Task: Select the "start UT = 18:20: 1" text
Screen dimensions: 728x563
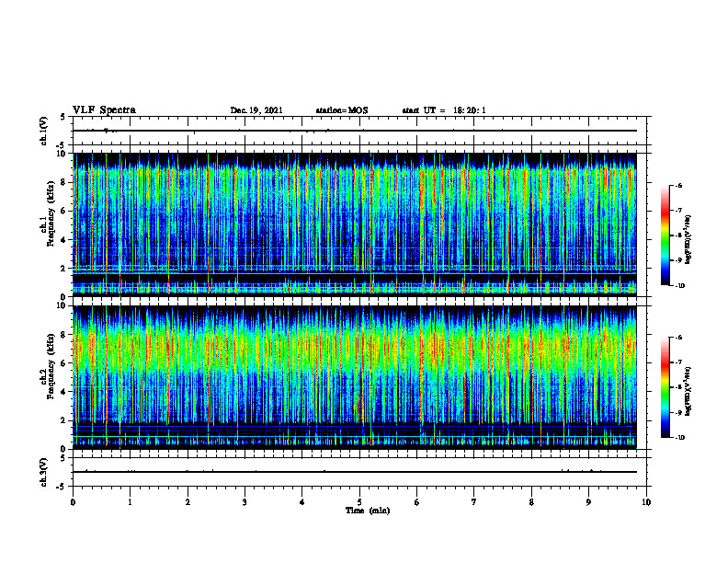Action: tap(444, 110)
